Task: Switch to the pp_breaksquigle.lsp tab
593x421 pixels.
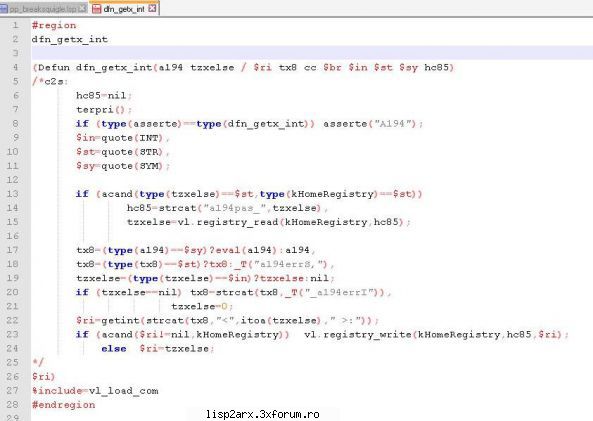Action: point(43,9)
